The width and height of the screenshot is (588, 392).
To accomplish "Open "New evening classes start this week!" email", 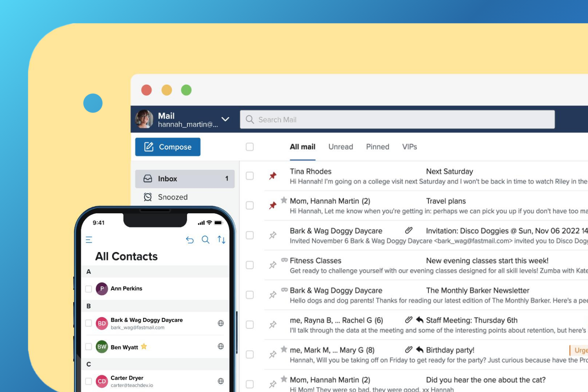I will 487,261.
